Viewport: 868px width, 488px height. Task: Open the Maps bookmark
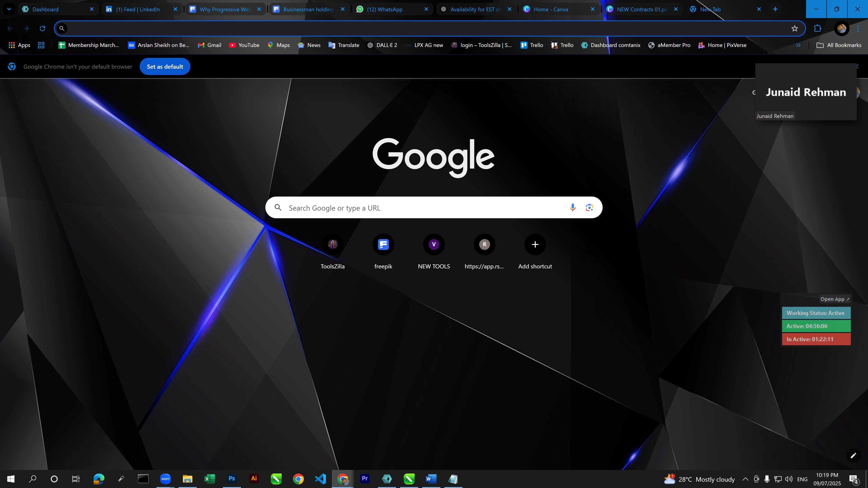(x=279, y=45)
